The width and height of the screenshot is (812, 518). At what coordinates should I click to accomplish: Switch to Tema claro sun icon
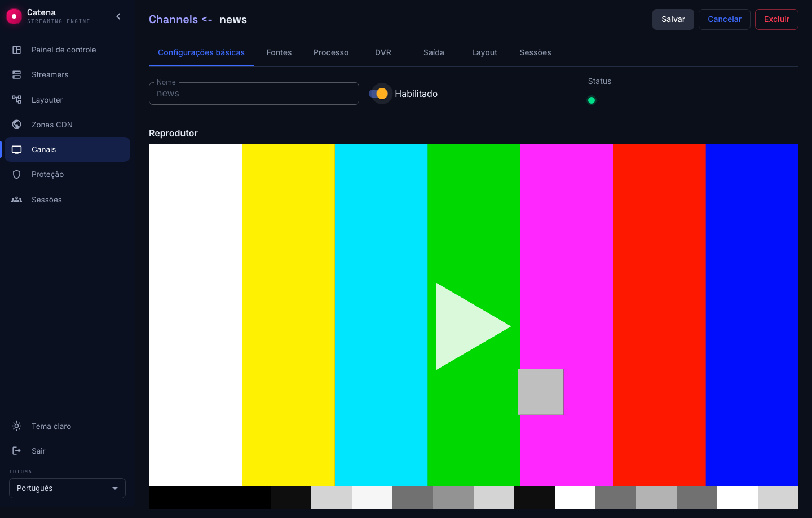click(17, 426)
